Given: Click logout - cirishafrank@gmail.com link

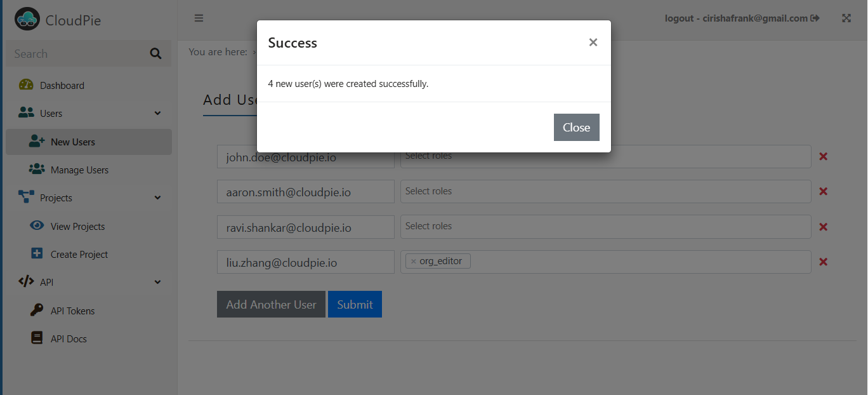Looking at the screenshot, I should (x=742, y=18).
